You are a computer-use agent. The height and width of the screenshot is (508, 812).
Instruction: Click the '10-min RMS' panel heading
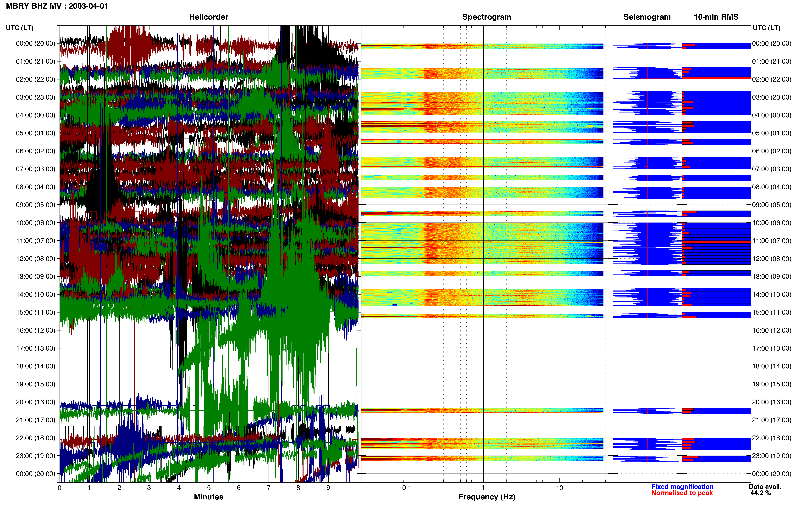[716, 17]
